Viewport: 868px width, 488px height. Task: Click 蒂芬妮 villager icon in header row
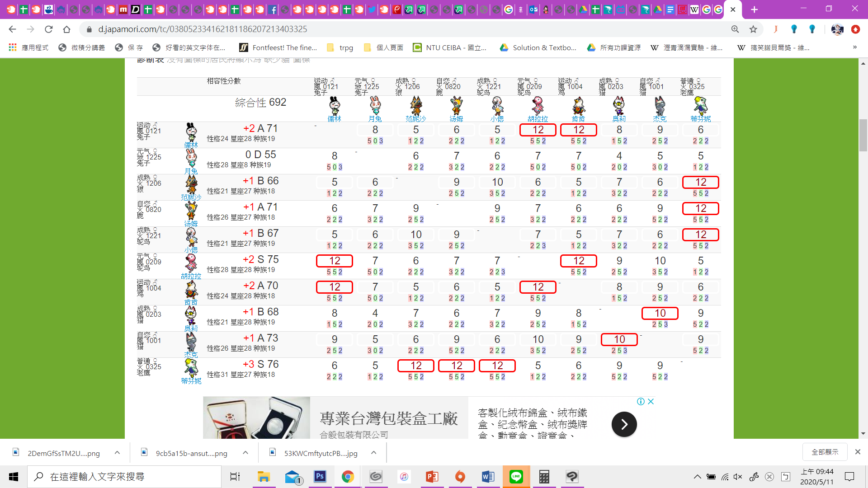[701, 106]
